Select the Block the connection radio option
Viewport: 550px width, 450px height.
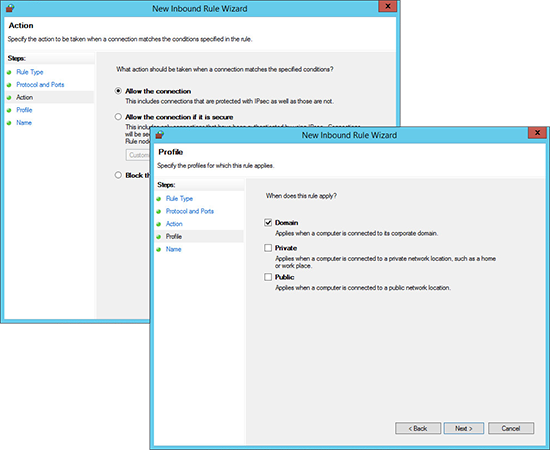[118, 175]
